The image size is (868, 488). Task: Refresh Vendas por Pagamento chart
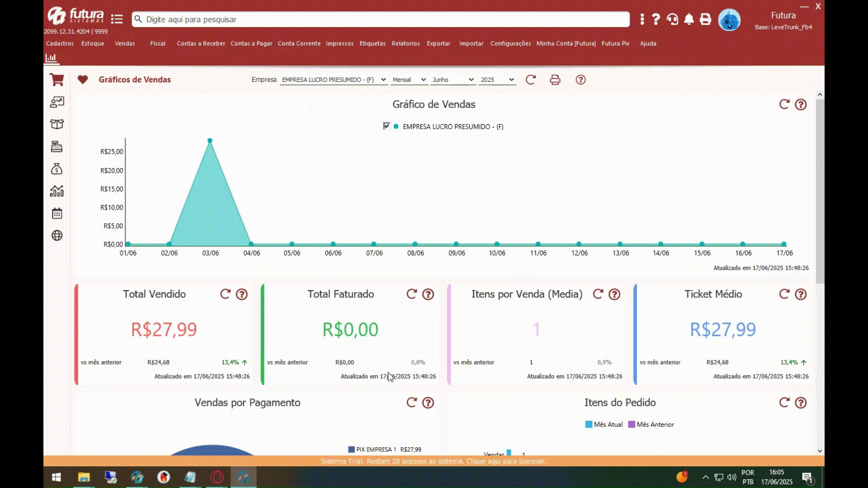click(411, 403)
